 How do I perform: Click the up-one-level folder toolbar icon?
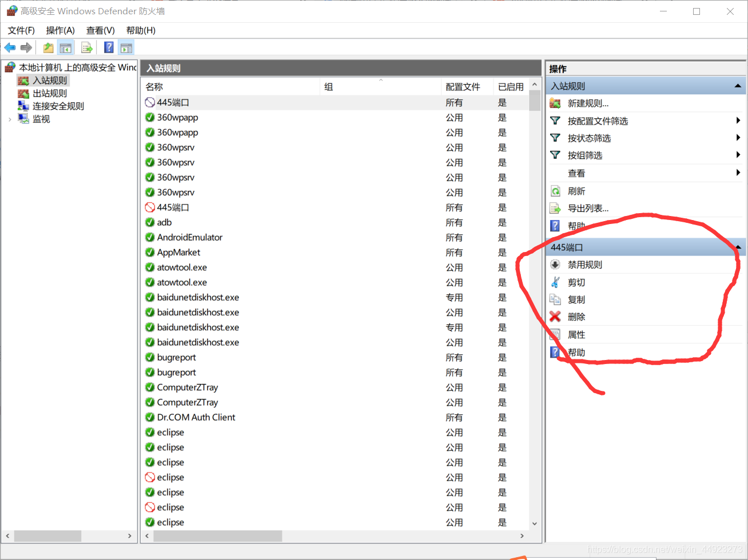point(49,48)
